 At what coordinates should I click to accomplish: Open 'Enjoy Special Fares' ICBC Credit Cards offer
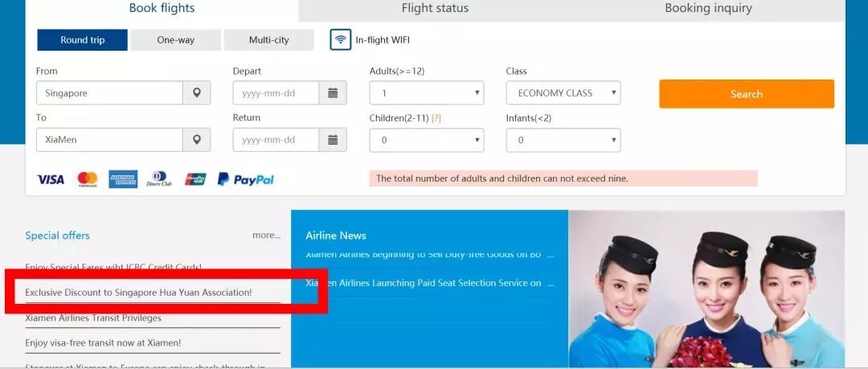pos(113,267)
